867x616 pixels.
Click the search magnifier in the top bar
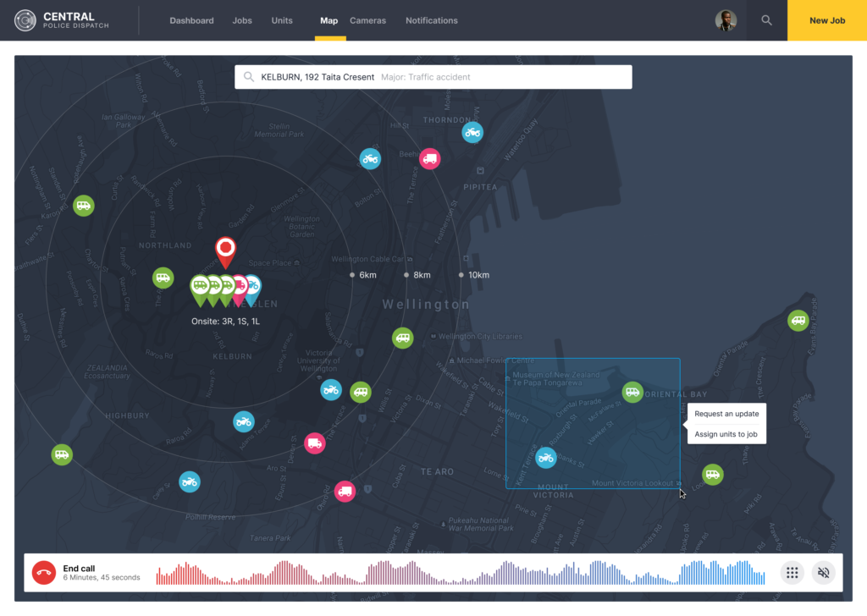pos(765,19)
